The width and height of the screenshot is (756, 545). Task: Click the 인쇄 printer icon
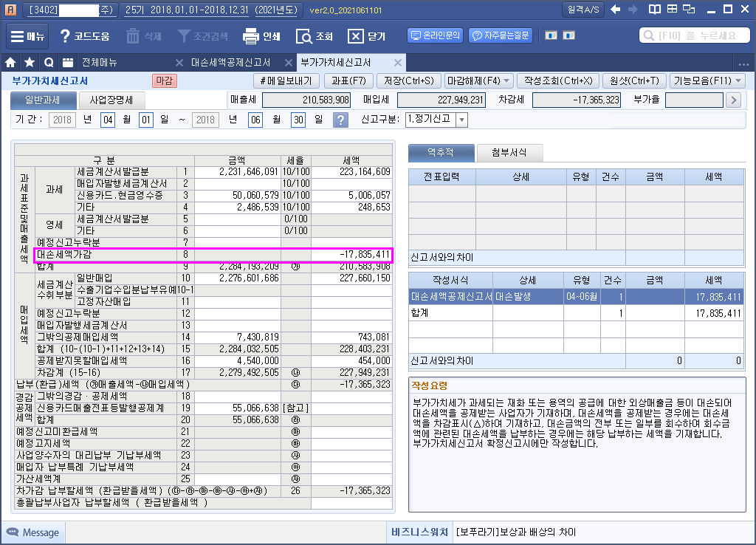click(251, 36)
